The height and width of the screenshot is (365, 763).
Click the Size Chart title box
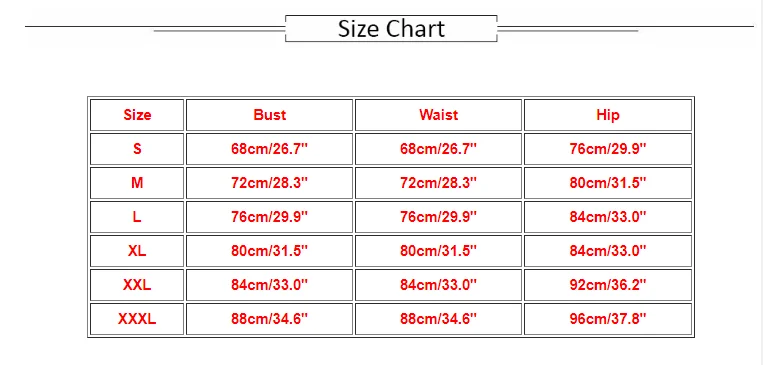pos(391,28)
